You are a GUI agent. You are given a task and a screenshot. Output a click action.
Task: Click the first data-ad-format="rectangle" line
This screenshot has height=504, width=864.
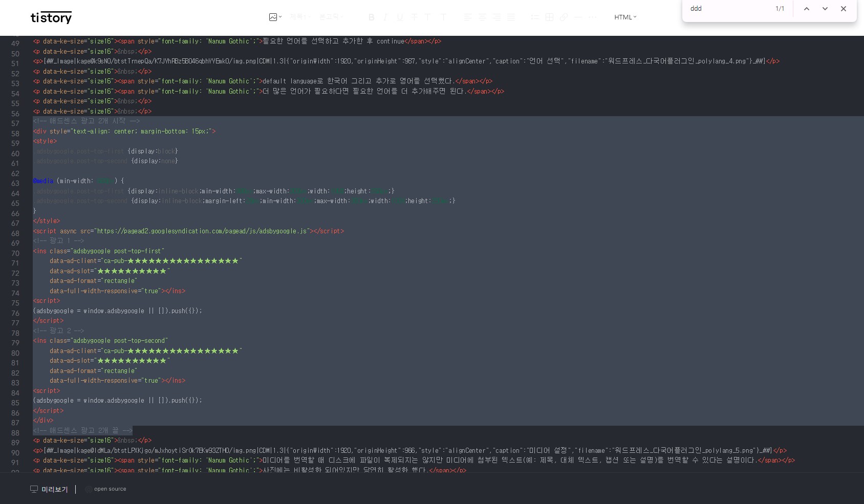pyautogui.click(x=94, y=281)
